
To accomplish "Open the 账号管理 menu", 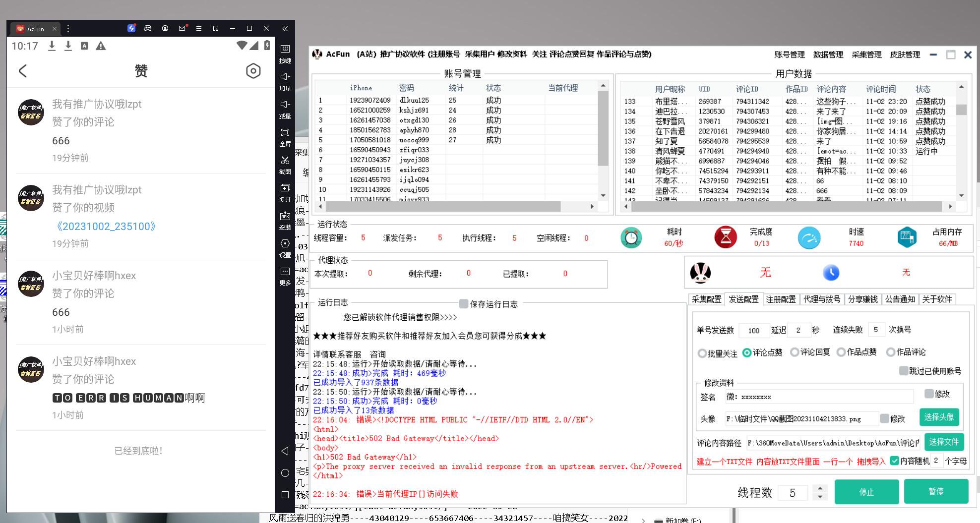I will [790, 55].
